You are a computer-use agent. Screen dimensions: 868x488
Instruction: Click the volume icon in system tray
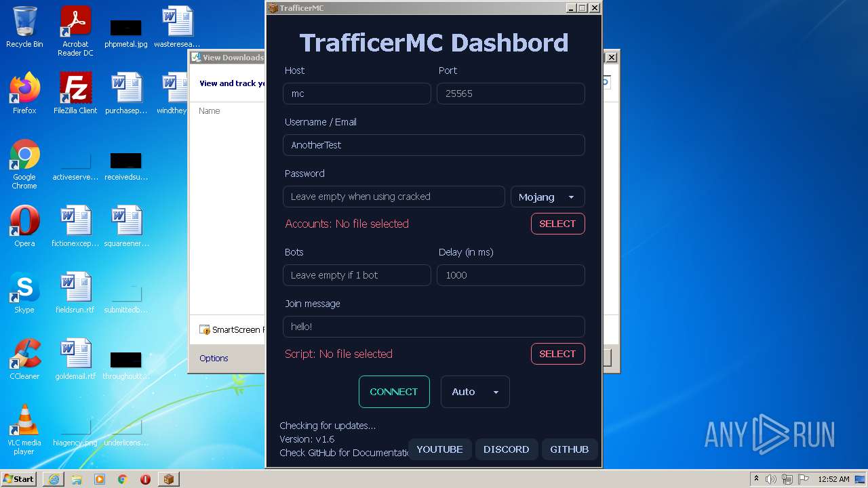pos(771,479)
